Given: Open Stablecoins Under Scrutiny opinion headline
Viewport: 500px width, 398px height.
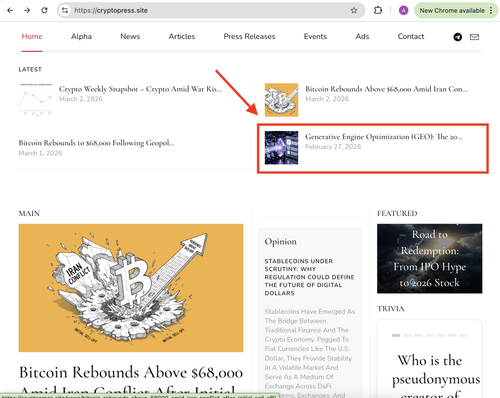Looking at the screenshot, I should coord(309,277).
